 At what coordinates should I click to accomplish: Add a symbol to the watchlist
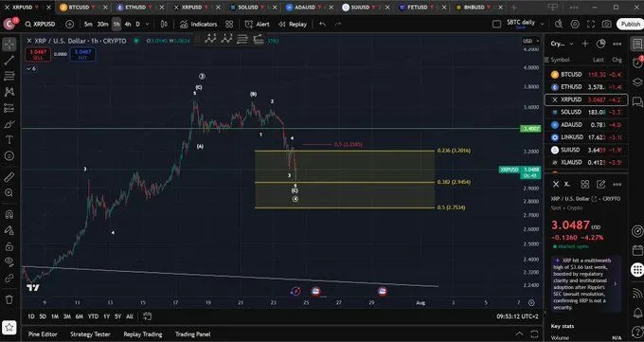585,44
